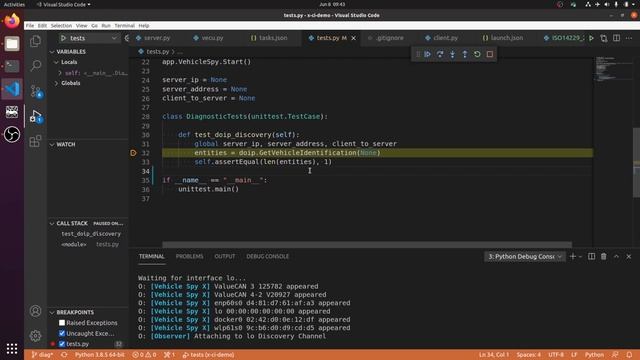Show Applications grid in the dock
The image size is (640, 360).
click(12, 349)
